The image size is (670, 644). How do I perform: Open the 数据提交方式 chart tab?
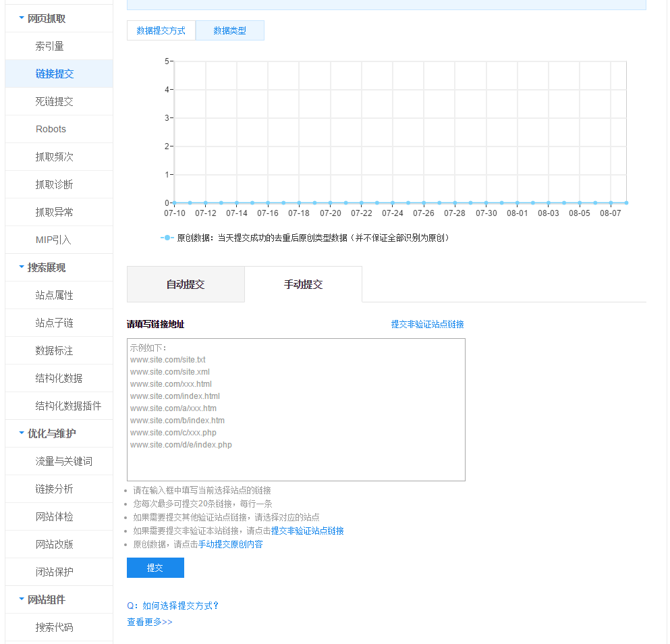click(161, 30)
